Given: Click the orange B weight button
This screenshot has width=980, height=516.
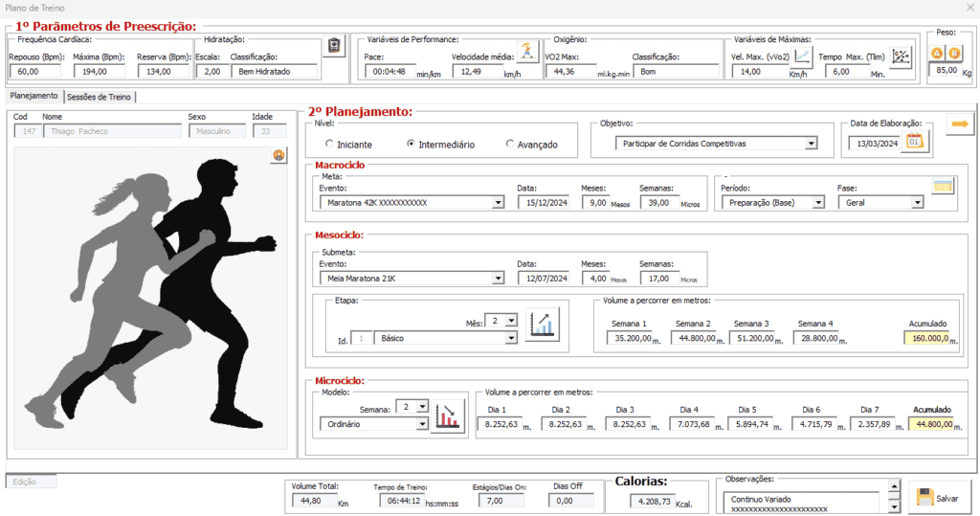Looking at the screenshot, I should pyautogui.click(x=954, y=54).
